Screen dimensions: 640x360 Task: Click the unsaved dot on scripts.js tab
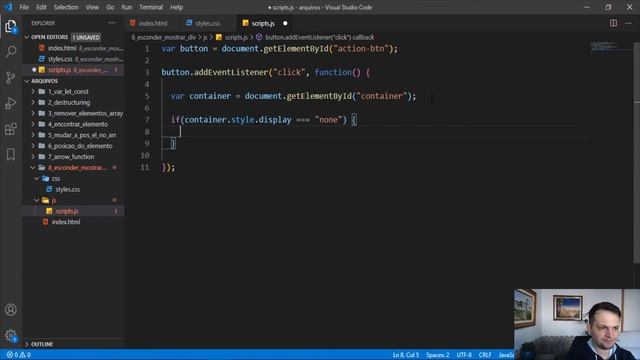(285, 23)
